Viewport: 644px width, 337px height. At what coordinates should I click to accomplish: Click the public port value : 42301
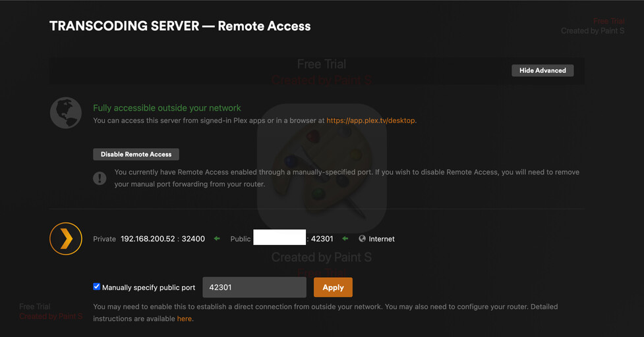click(320, 239)
